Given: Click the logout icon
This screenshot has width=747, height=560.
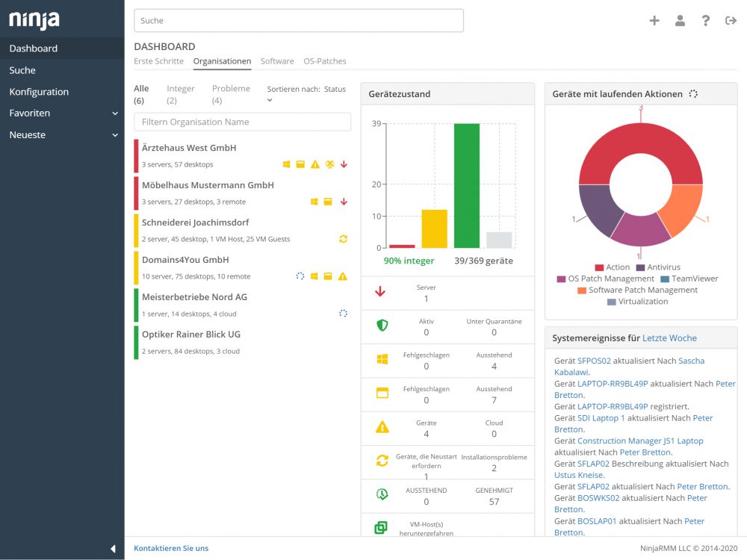Looking at the screenshot, I should coord(731,20).
